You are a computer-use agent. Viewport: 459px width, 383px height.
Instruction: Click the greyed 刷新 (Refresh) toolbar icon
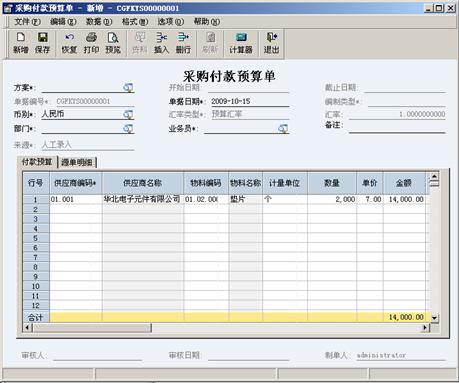point(210,43)
